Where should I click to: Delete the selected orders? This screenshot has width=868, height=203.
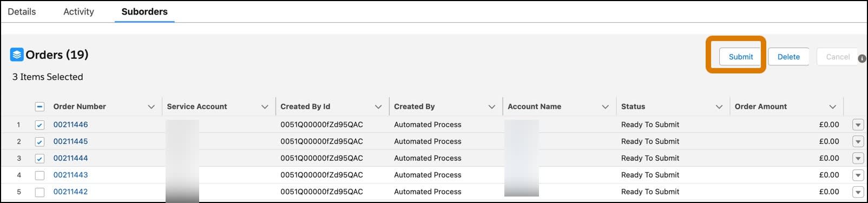[788, 57]
